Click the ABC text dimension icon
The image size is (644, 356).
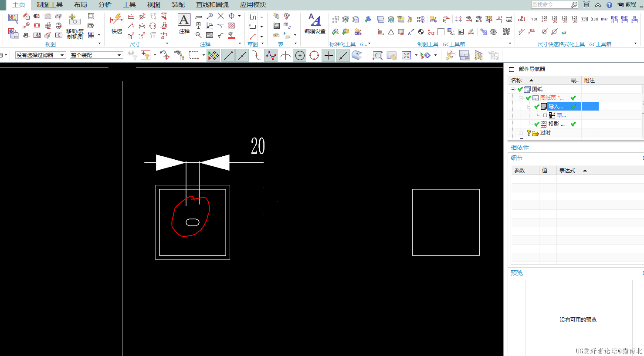tap(509, 19)
